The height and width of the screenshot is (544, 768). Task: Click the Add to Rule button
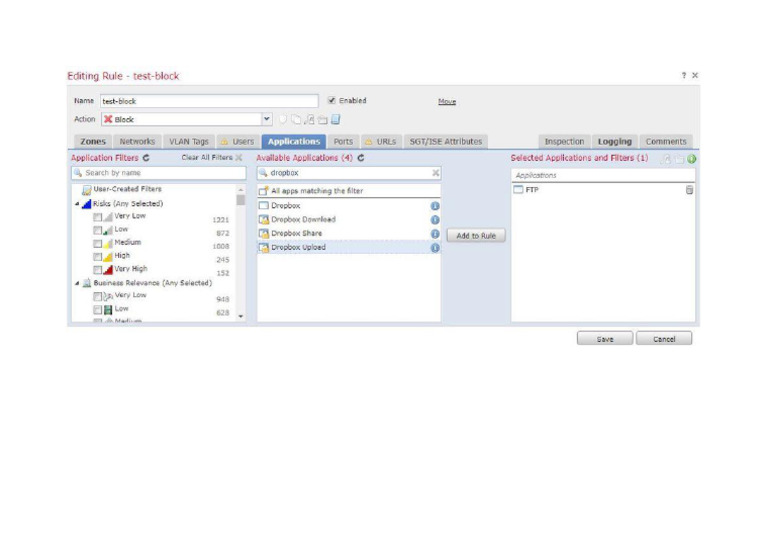click(476, 236)
